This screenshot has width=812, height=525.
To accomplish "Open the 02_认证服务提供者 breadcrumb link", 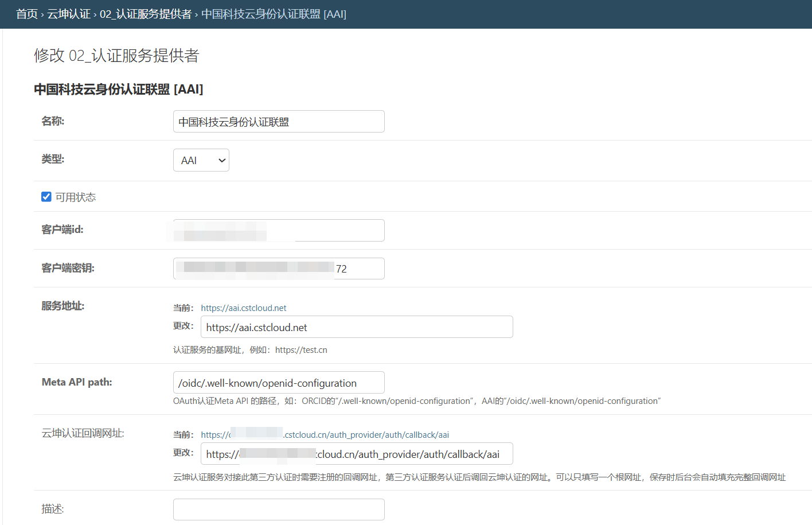I will coord(146,14).
